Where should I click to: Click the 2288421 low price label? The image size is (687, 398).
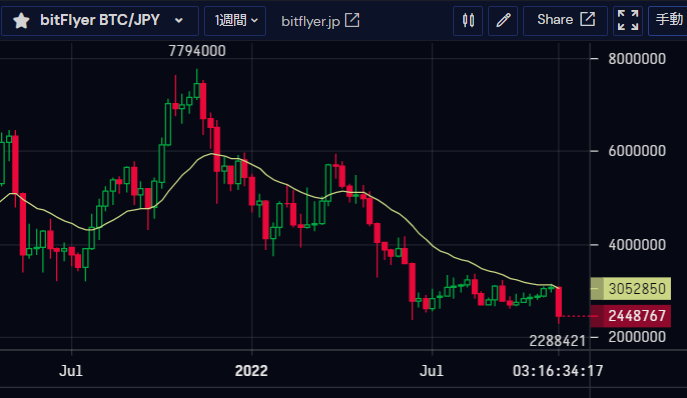(557, 341)
